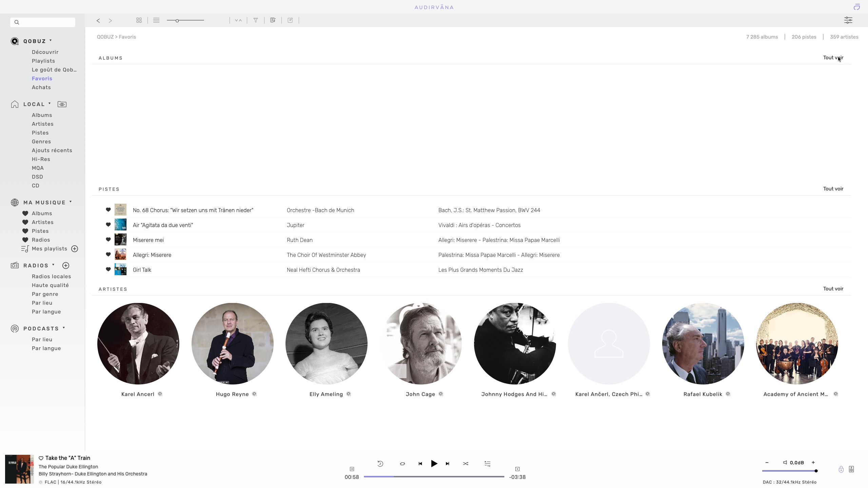Open Qobuz Playlists
Image resolution: width=868 pixels, height=488 pixels.
click(43, 61)
